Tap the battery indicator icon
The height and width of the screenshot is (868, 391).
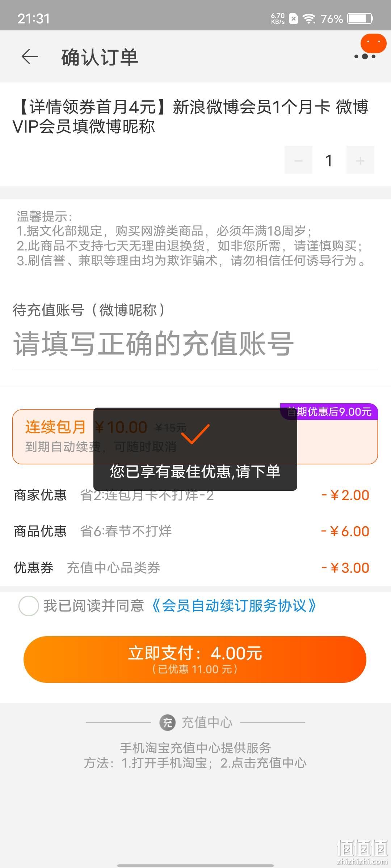360,18
